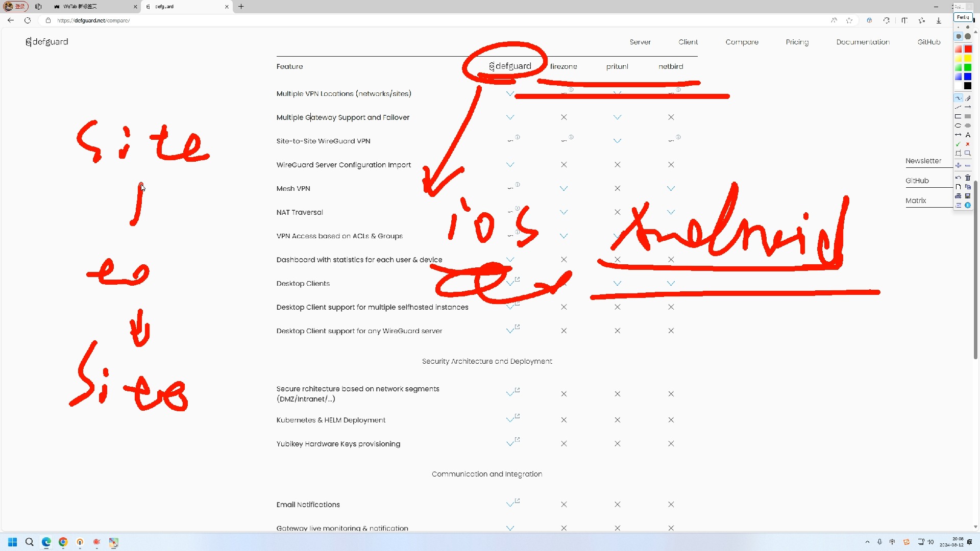Click the floppy disk save icon
Image resolution: width=980 pixels, height=551 pixels.
(968, 196)
